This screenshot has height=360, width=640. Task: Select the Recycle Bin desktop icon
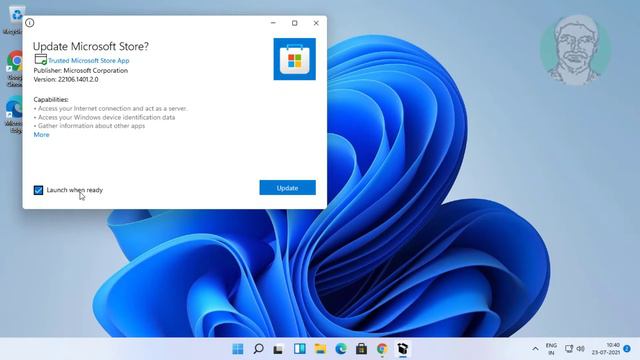tap(15, 20)
